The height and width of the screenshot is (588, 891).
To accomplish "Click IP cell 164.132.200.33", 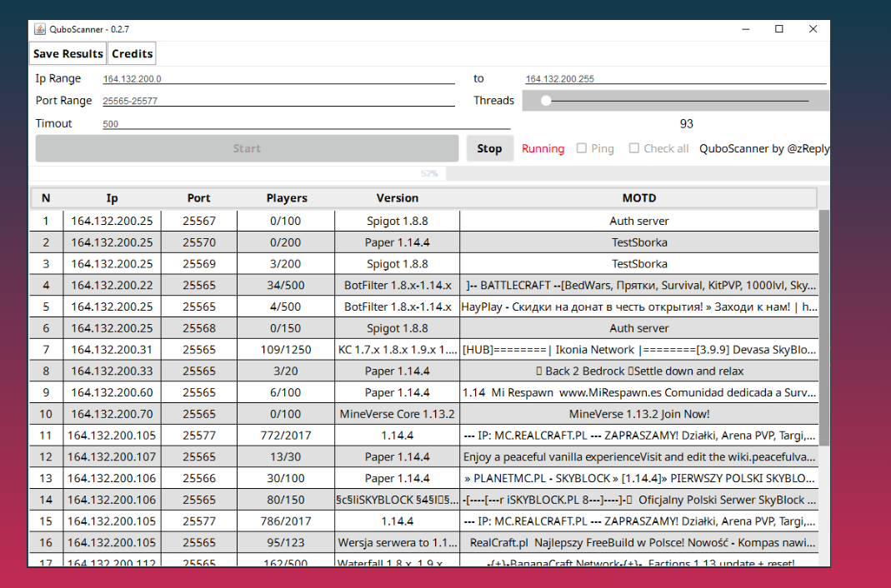I will 112,371.
